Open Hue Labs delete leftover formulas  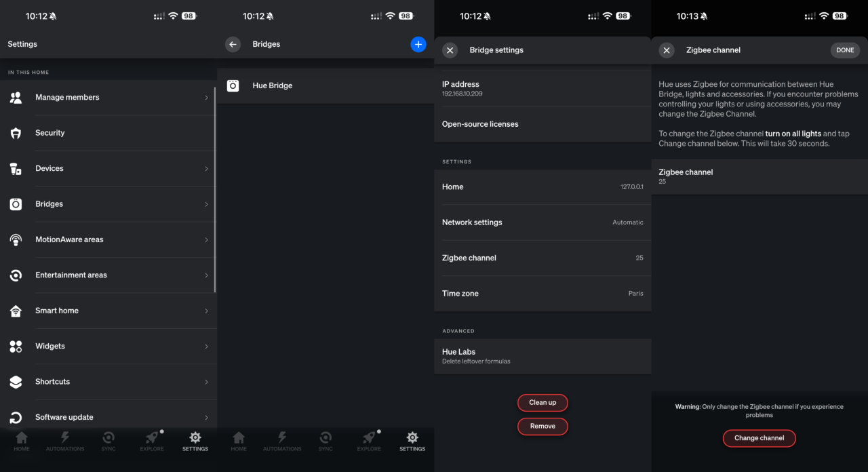pyautogui.click(x=542, y=356)
